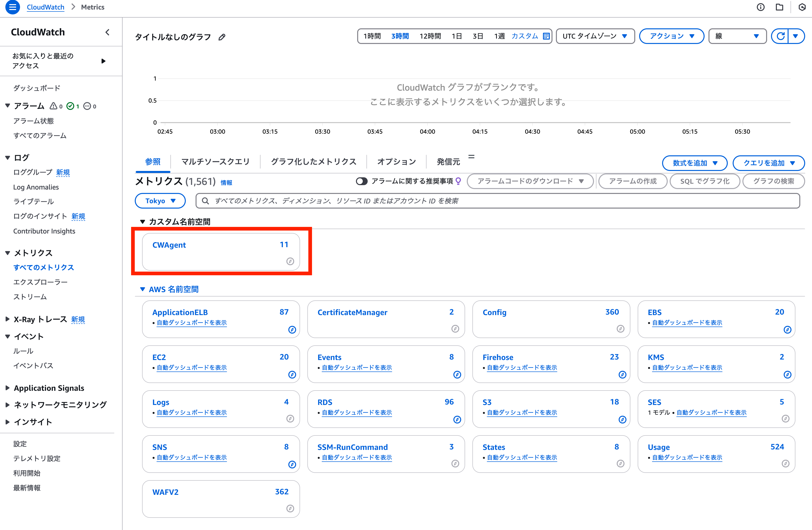Open the アクション dropdown menu
This screenshot has height=530, width=812.
tap(671, 36)
